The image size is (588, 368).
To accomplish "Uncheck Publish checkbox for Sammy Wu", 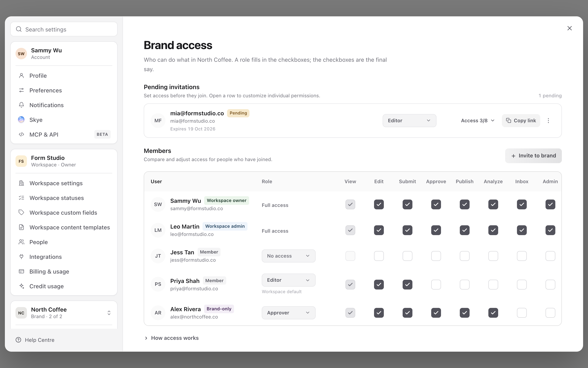I will click(464, 204).
